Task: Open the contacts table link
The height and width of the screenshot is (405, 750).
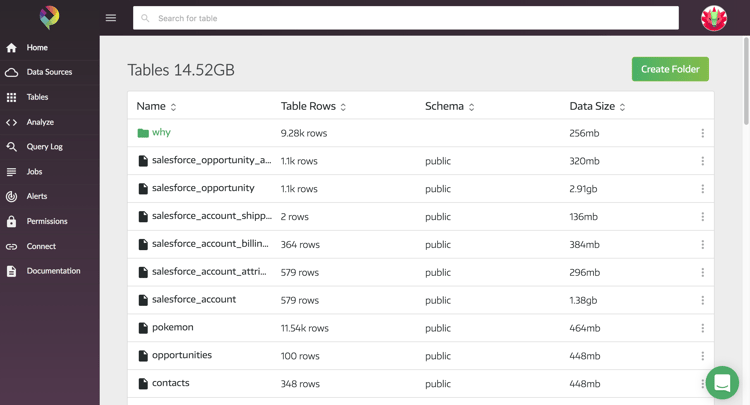Action: click(x=170, y=383)
